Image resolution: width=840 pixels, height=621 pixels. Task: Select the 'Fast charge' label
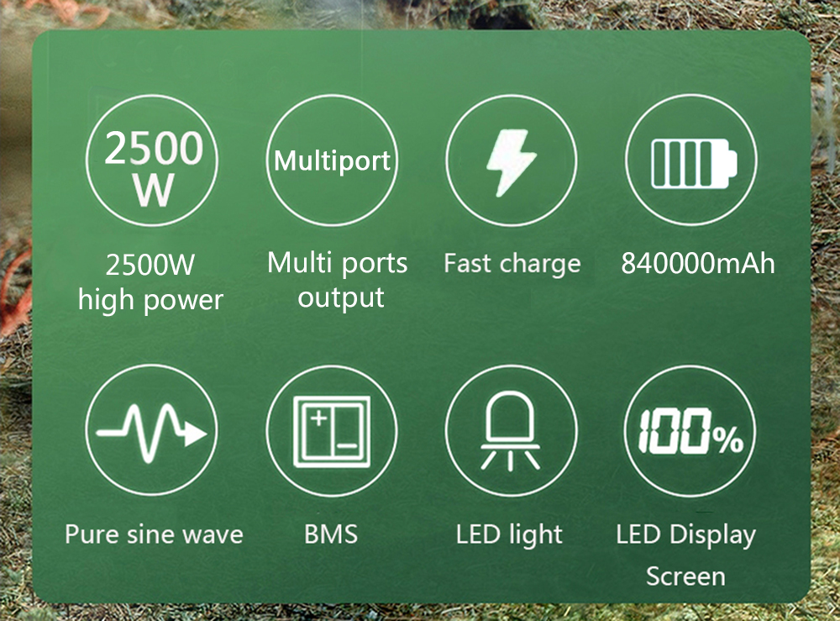tap(512, 264)
